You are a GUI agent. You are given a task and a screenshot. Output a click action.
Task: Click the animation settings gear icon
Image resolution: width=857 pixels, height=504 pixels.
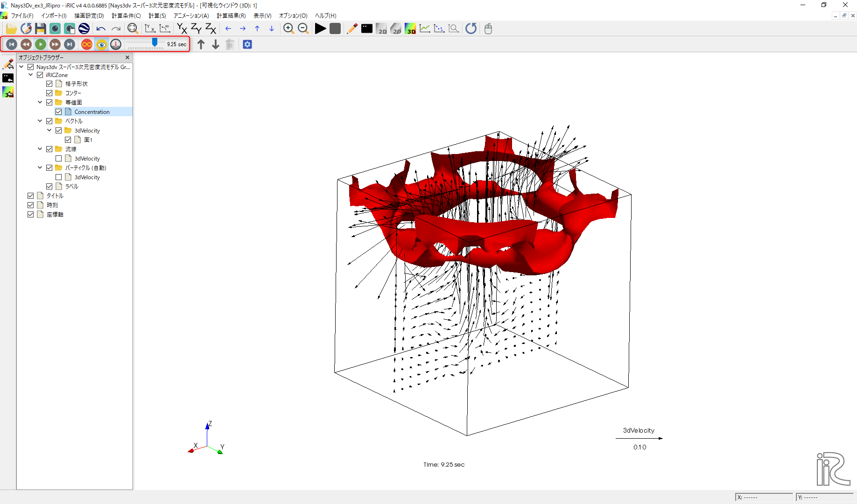pos(247,44)
